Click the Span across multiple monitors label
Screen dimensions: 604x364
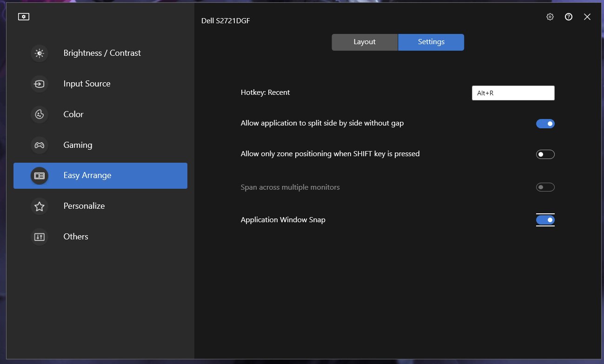tap(290, 187)
